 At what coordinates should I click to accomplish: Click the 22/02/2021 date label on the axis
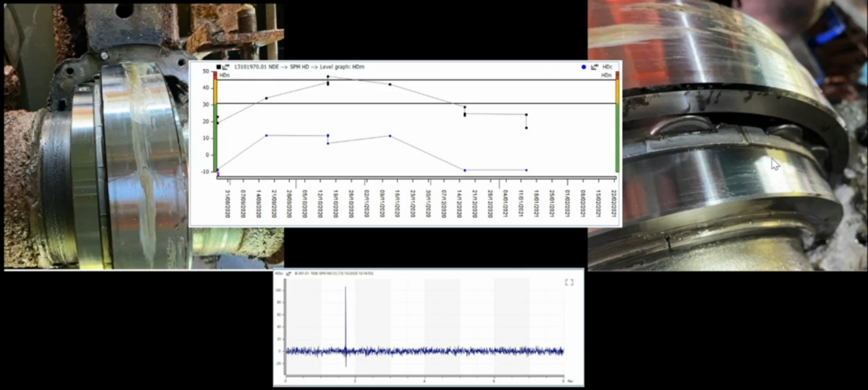614,204
